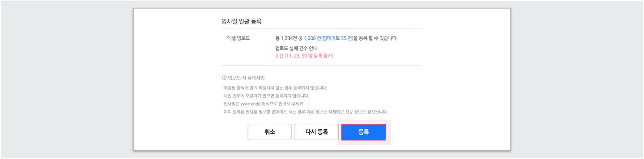Click the 등록 할 수 있습니다 text
This screenshot has height=159, width=644.
pos(377,38)
